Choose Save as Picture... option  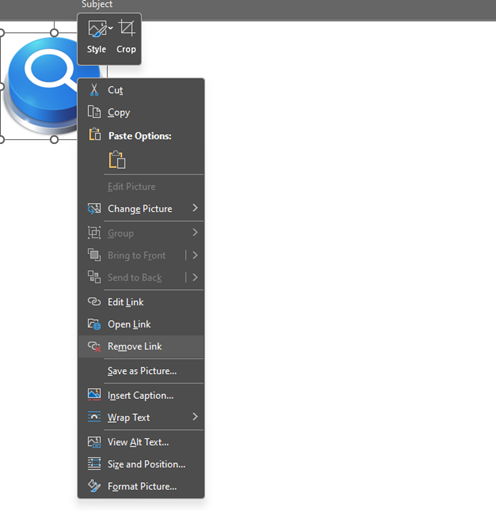tap(141, 371)
